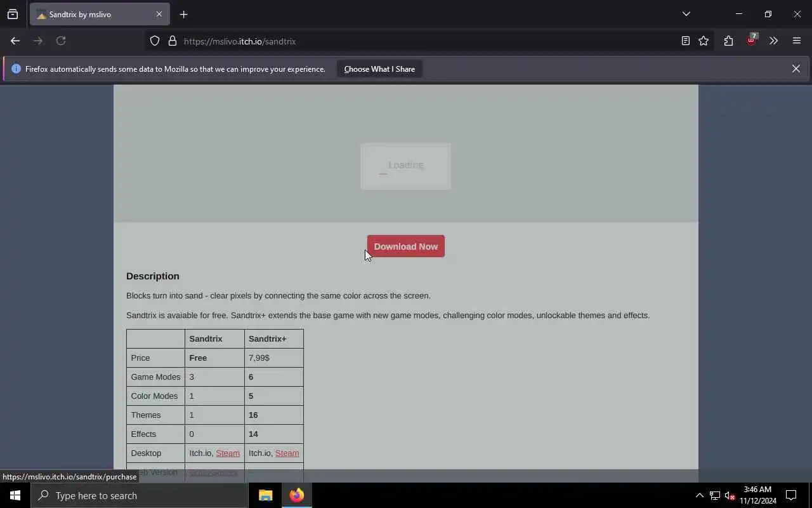
Task: Click the 'Themes' row label
Action: [x=155, y=415]
